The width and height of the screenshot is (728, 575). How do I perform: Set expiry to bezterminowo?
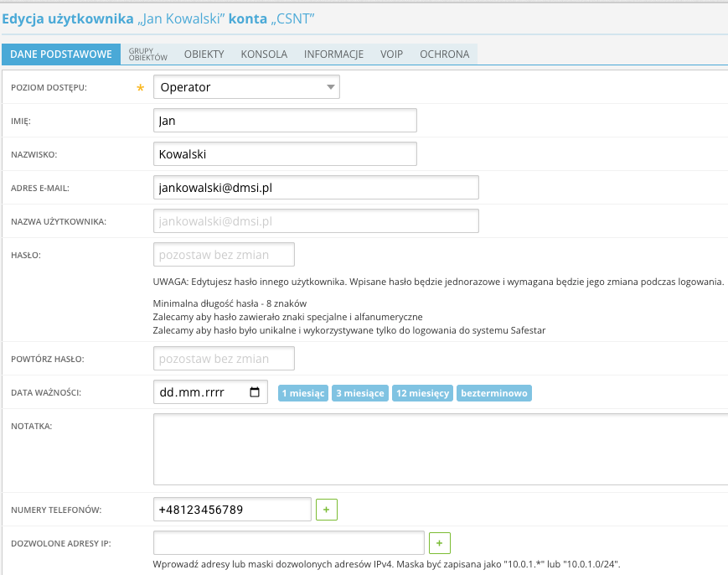[x=494, y=393]
